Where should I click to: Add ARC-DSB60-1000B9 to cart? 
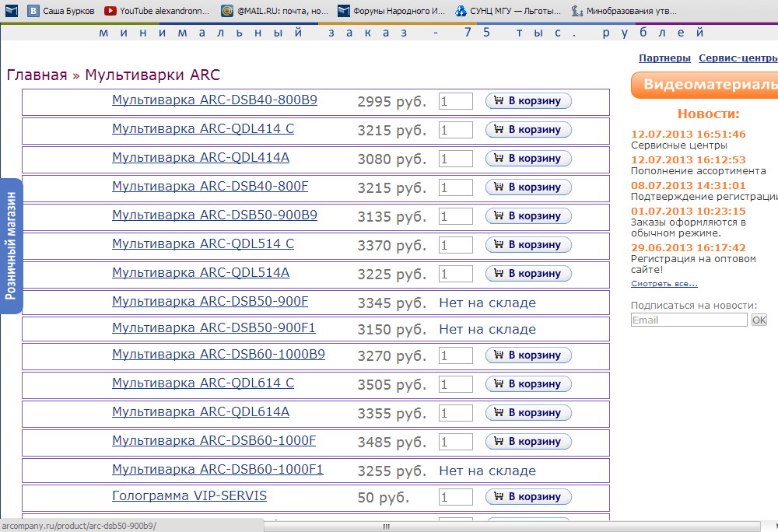point(528,355)
